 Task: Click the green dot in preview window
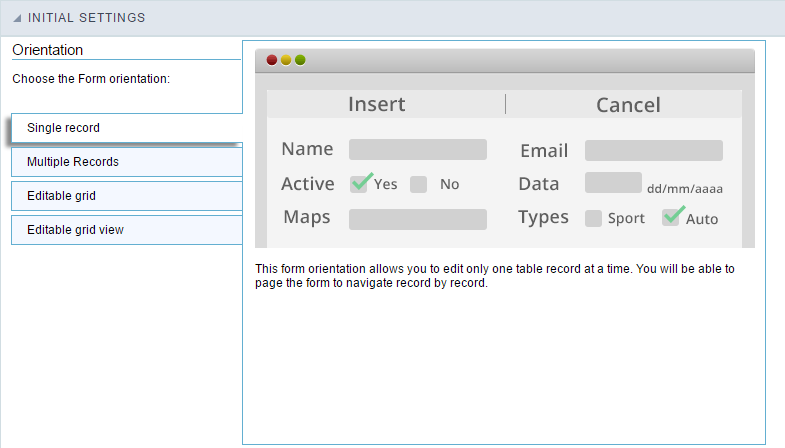coord(300,60)
